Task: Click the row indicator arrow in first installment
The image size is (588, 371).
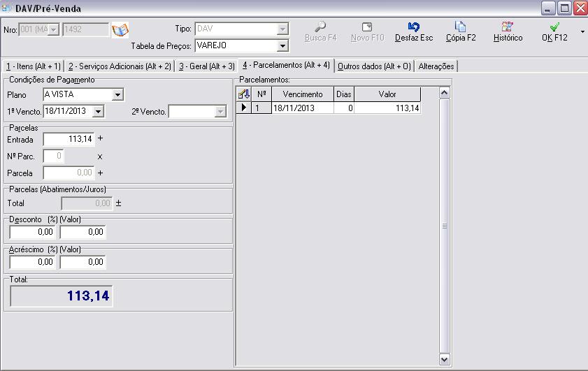Action: point(244,108)
